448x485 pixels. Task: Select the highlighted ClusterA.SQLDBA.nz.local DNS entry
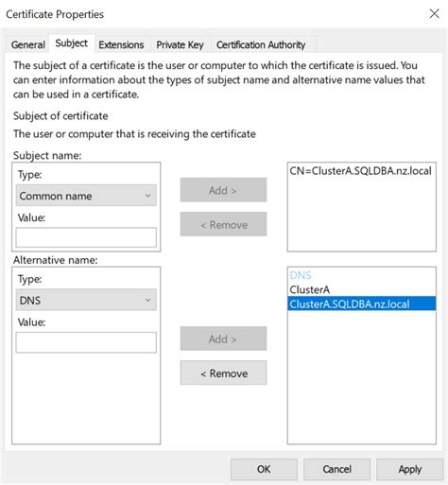362,303
